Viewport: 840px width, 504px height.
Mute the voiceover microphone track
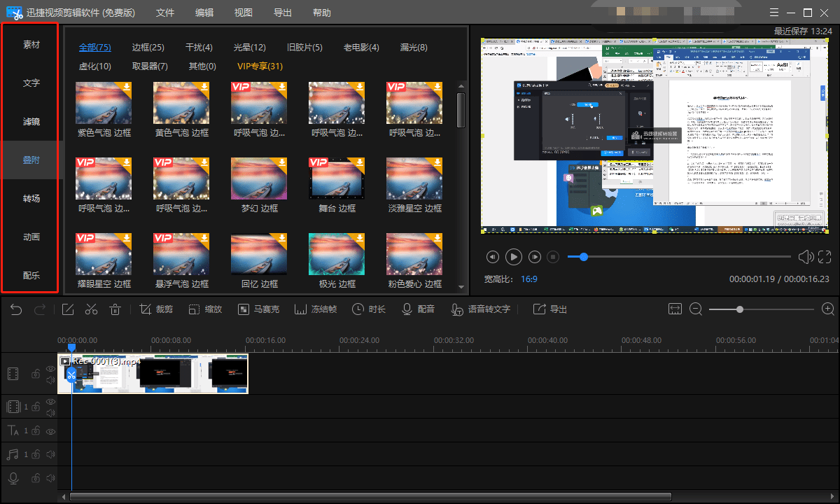[x=50, y=479]
